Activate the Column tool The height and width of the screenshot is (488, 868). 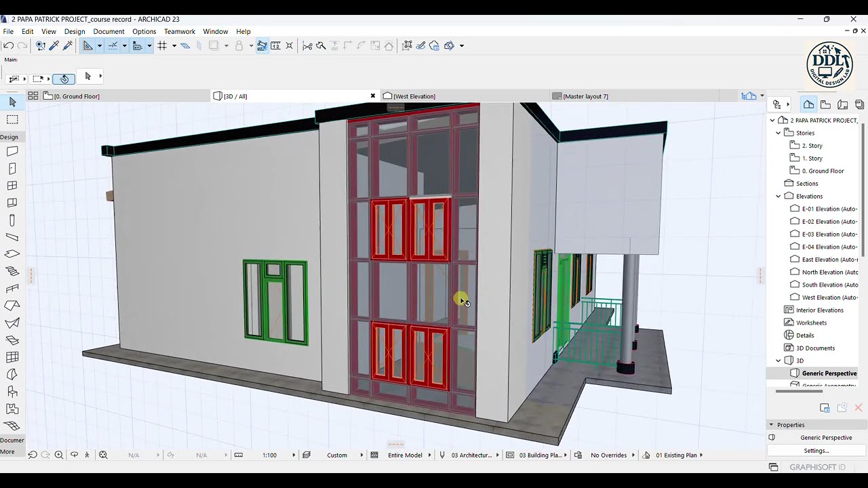tap(12, 220)
